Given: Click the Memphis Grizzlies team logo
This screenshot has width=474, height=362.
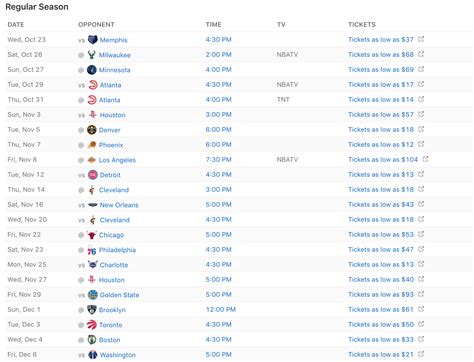Looking at the screenshot, I should (92, 40).
